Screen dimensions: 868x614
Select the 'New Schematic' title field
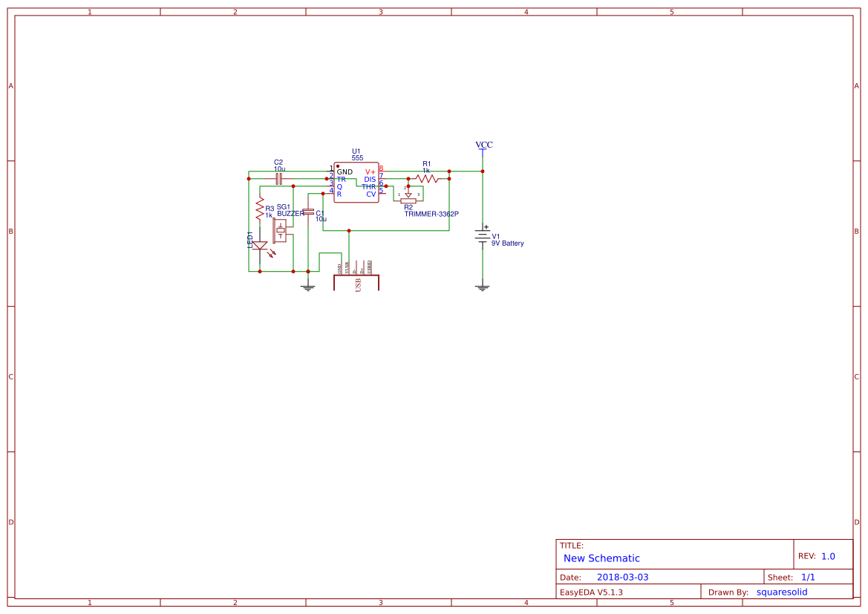[x=601, y=558]
